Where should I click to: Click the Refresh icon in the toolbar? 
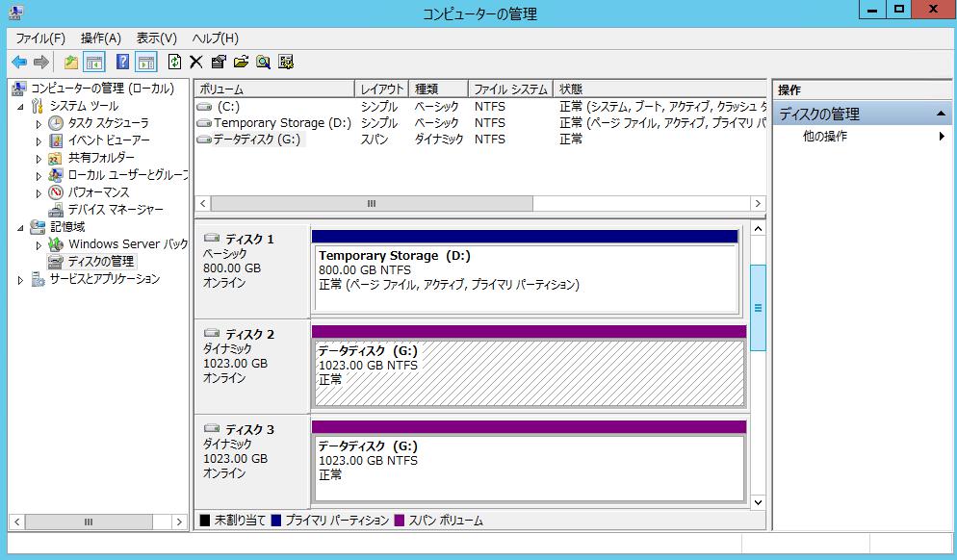[174, 62]
